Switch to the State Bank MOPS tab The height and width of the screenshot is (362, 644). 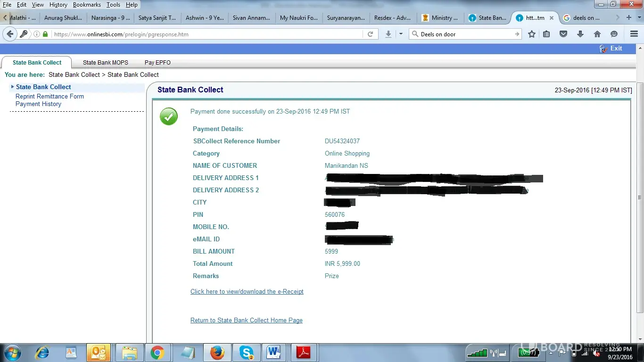click(105, 62)
